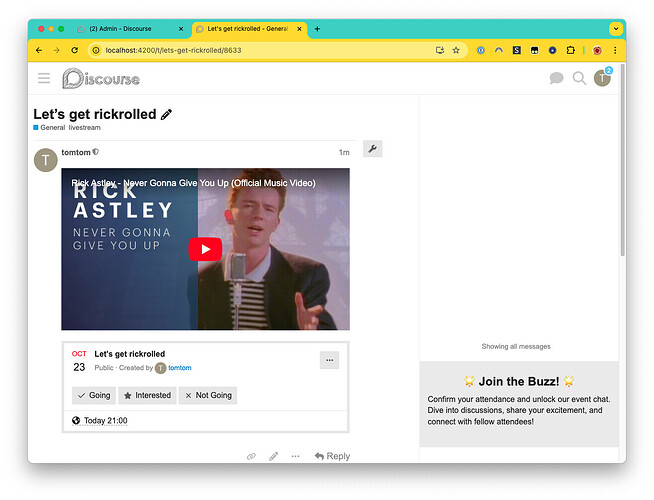Click the Join the Buzz! heading
Screen dimensions: 654x500
point(519,381)
